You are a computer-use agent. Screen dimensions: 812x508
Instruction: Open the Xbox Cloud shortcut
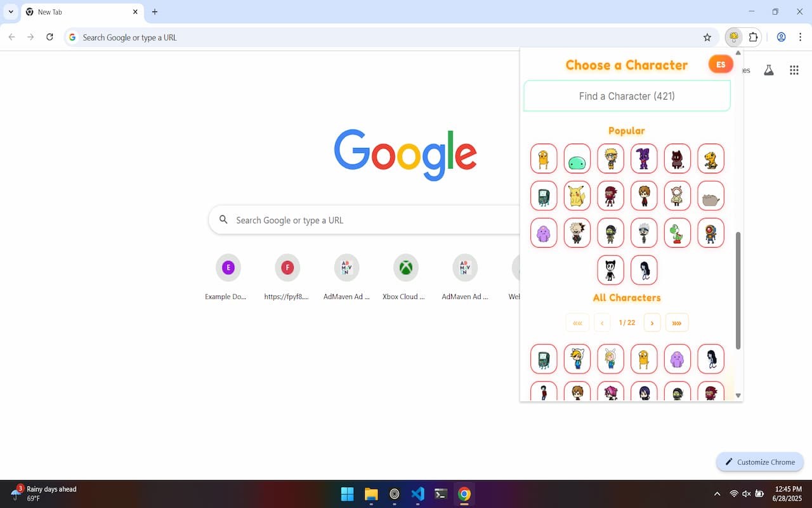tap(405, 277)
